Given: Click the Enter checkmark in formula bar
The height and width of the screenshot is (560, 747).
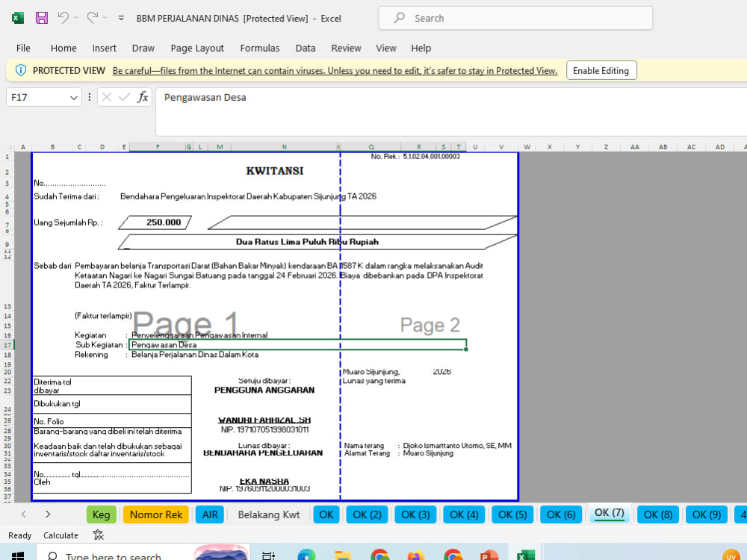Looking at the screenshot, I should coord(124,97).
